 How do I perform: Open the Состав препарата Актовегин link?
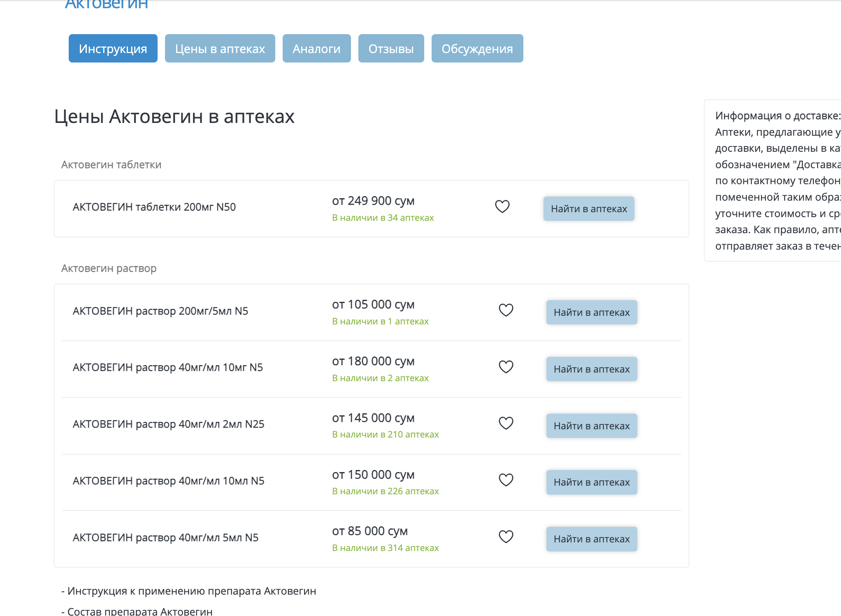pyautogui.click(x=140, y=611)
